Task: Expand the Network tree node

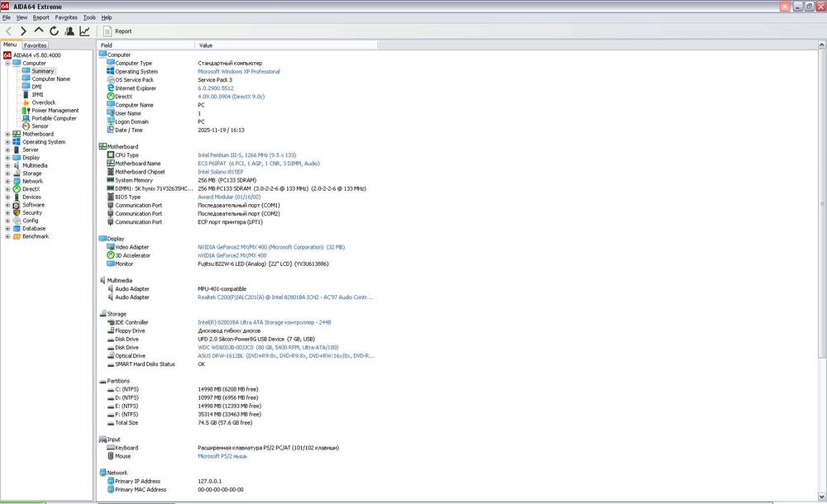Action: pyautogui.click(x=7, y=181)
